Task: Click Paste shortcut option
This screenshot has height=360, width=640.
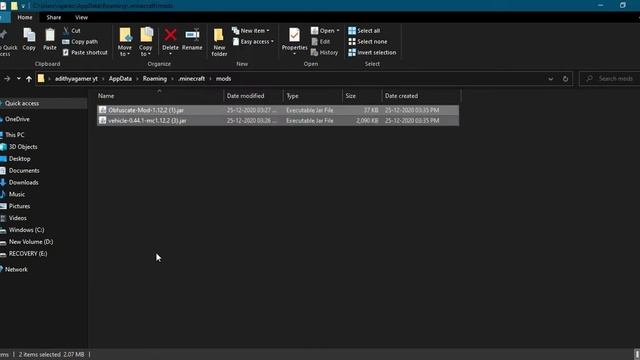Action: coord(85,53)
